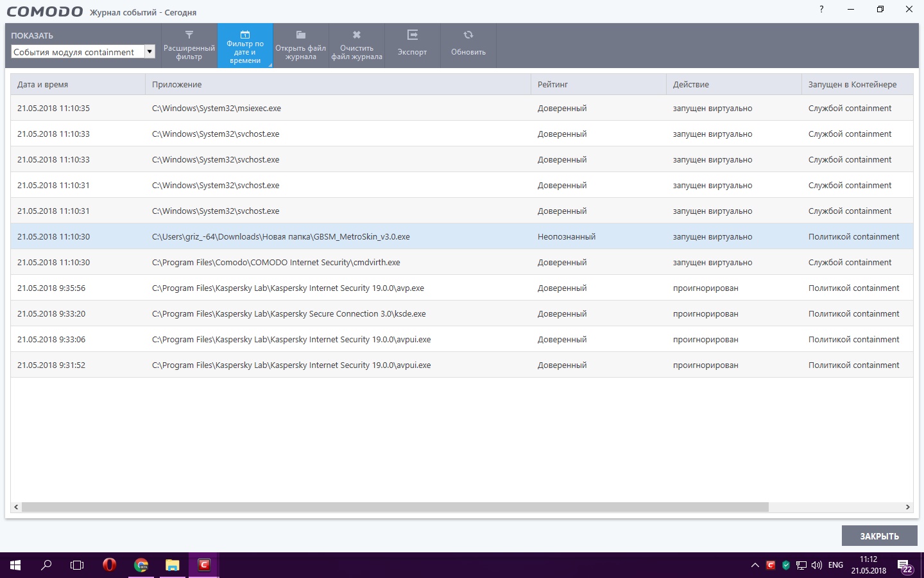Viewport: 924px width, 578px height.
Task: Click the horizontal scrollbar right arrow
Action: click(907, 507)
